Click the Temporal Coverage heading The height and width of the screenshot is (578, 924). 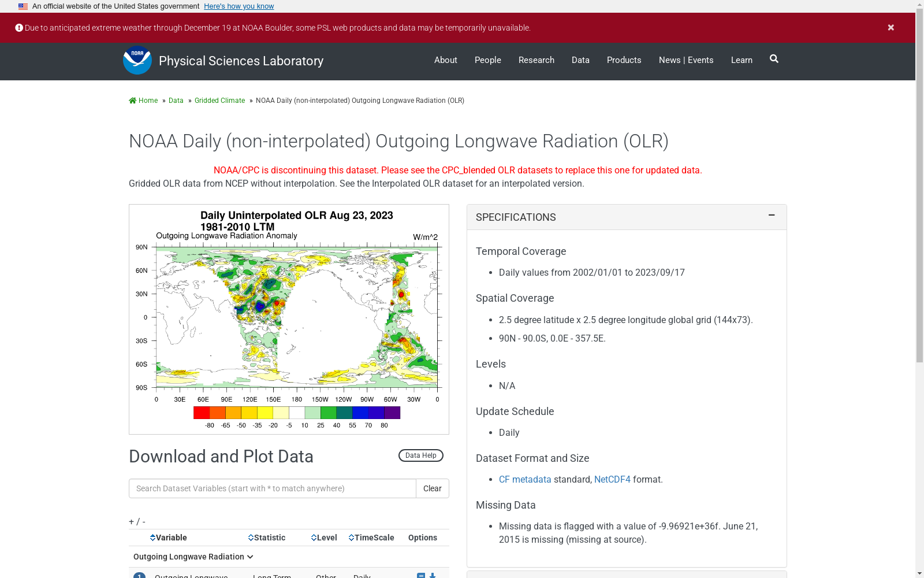click(521, 251)
